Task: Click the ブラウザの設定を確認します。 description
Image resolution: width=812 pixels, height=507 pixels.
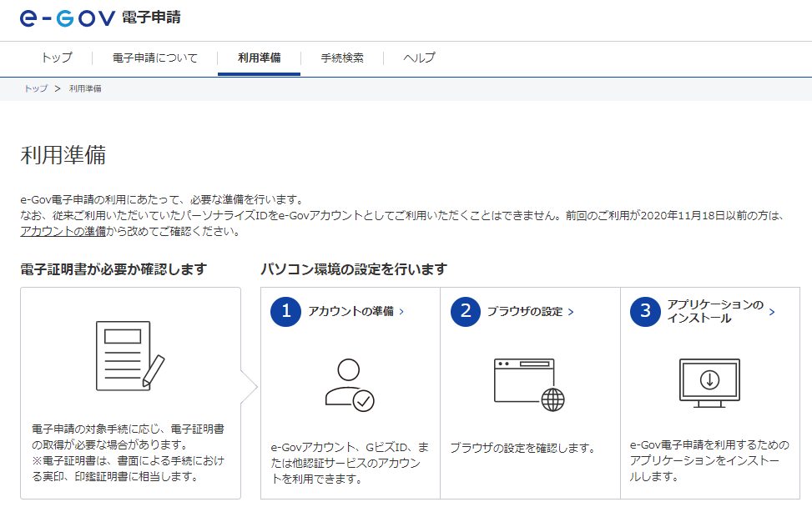Action: (523, 448)
